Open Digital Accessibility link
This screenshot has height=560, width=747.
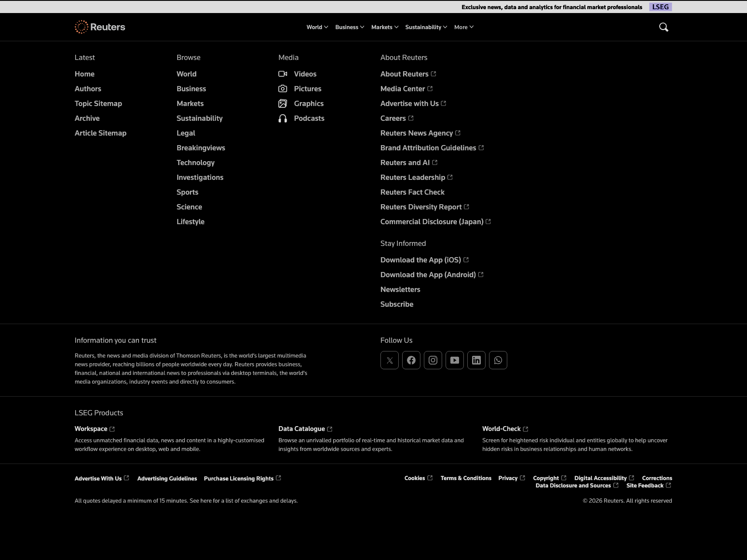(605, 478)
